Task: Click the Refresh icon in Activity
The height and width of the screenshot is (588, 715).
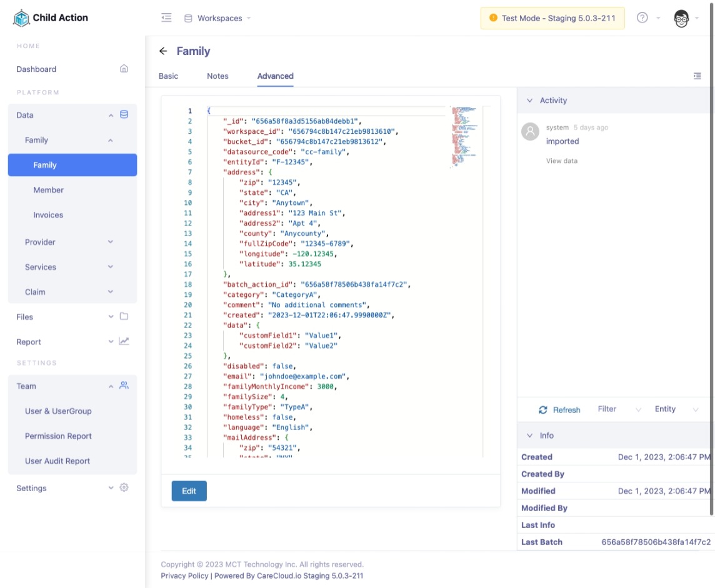Action: coord(543,410)
